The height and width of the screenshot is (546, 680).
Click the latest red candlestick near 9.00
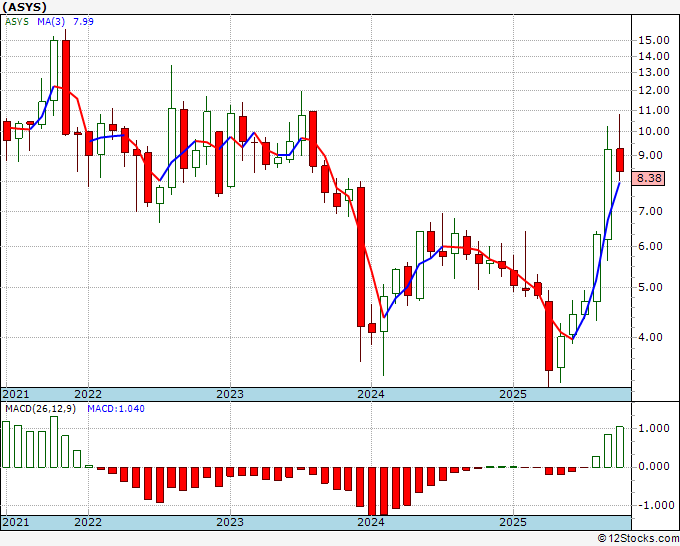(620, 160)
